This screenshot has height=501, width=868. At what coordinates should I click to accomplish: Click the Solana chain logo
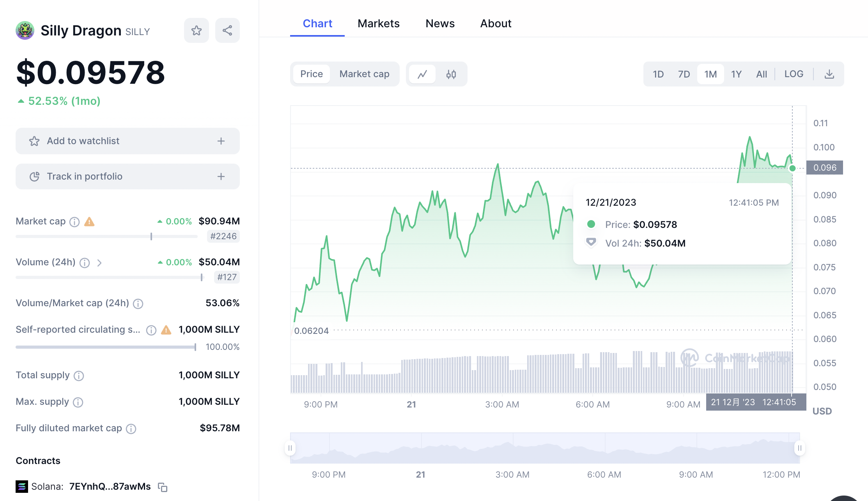pyautogui.click(x=22, y=487)
